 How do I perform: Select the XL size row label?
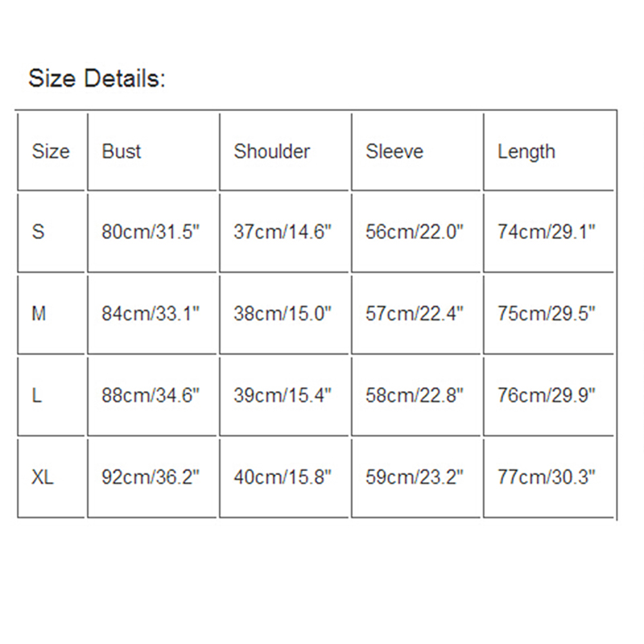tap(43, 477)
